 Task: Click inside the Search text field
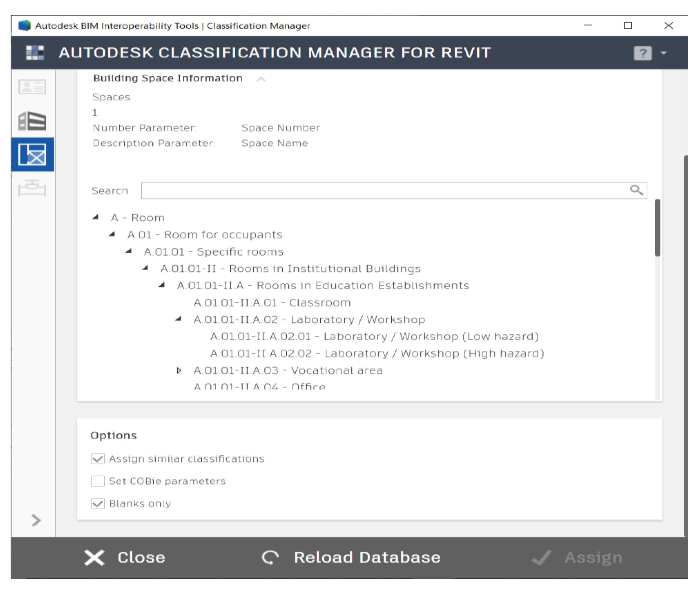click(x=382, y=191)
